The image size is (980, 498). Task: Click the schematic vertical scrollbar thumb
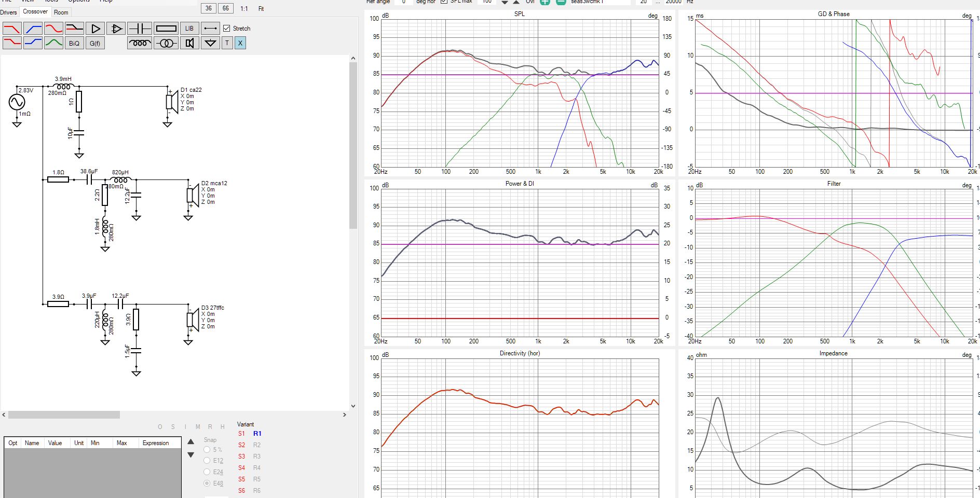[353, 145]
